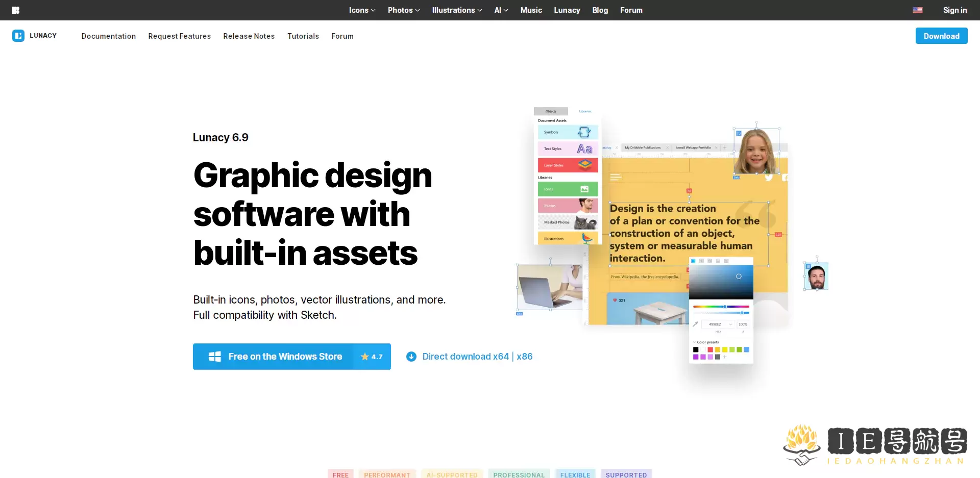This screenshot has height=478, width=980.
Task: Click the pink Photos library tile
Action: [x=568, y=206]
